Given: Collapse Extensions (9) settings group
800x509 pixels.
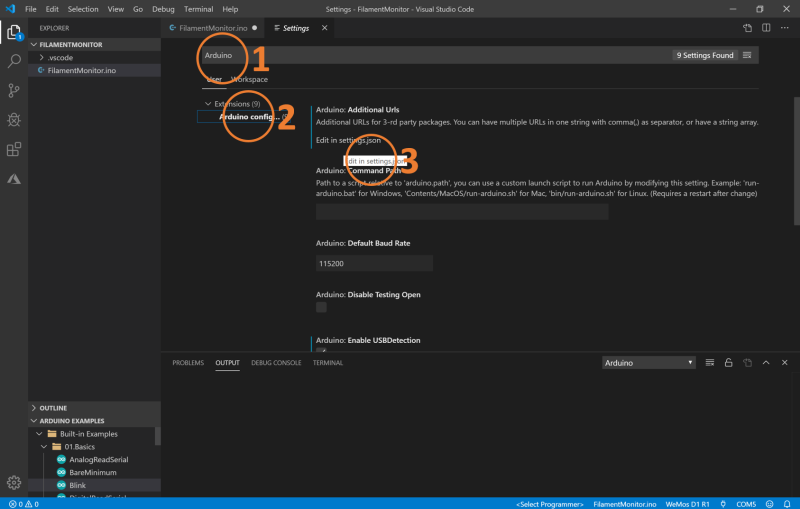Looking at the screenshot, I should coord(236,104).
